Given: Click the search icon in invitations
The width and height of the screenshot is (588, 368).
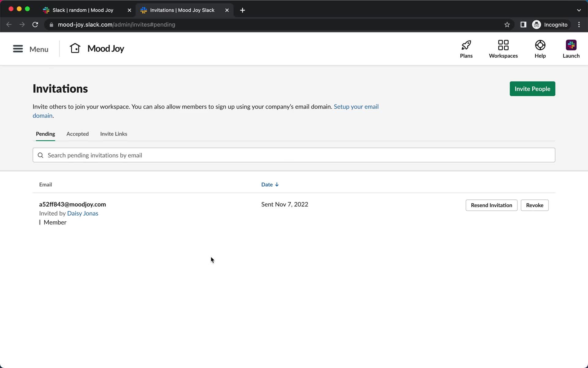Looking at the screenshot, I should pos(41,155).
